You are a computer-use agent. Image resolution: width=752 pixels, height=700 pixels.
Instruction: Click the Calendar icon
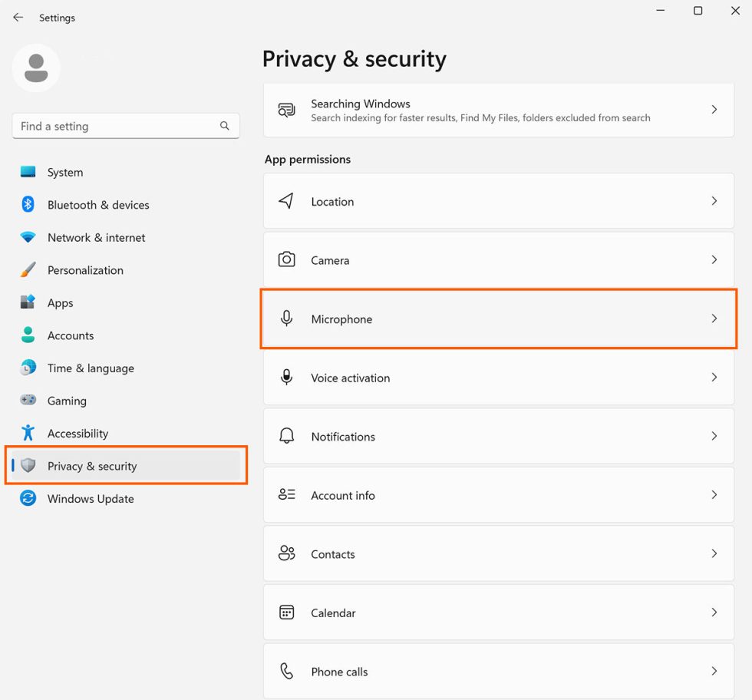[286, 612]
